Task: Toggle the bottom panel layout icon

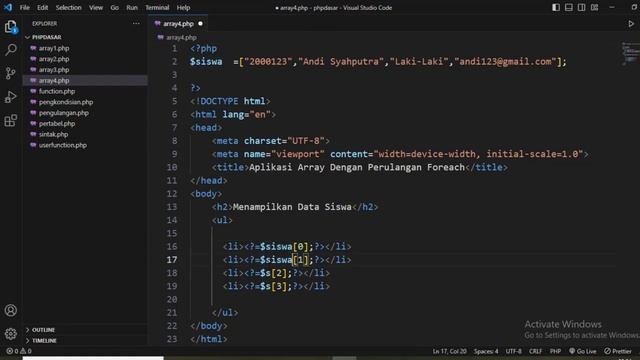Action: pos(569,7)
